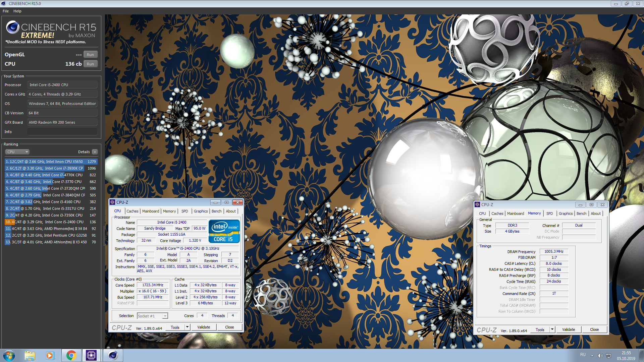Switch to Cinebench taskbar icon
The image size is (644, 362).
coord(113,355)
